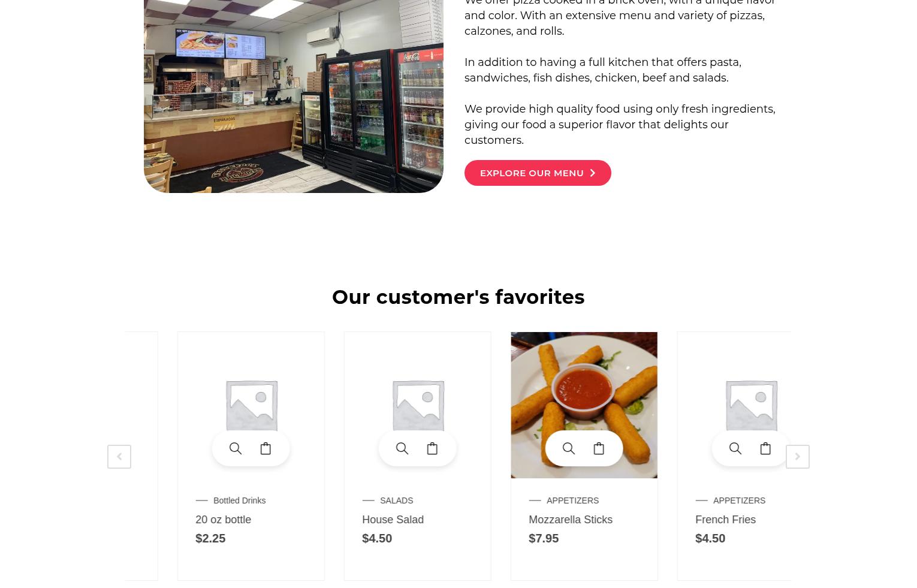Add French Fries to cart
The height and width of the screenshot is (588, 917).
pyautogui.click(x=765, y=448)
